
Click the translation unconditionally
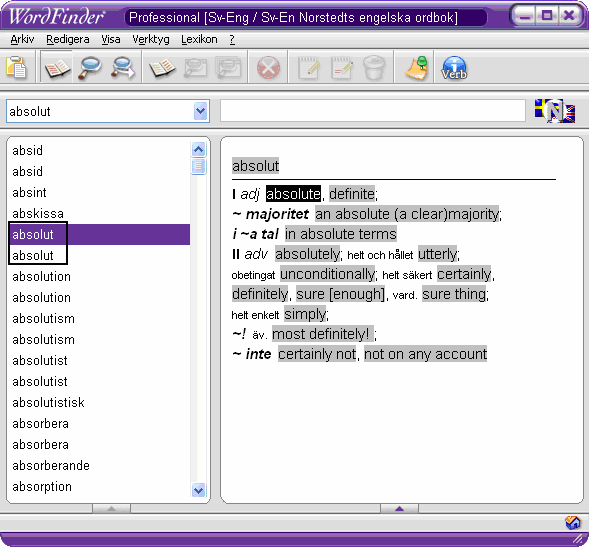328,274
